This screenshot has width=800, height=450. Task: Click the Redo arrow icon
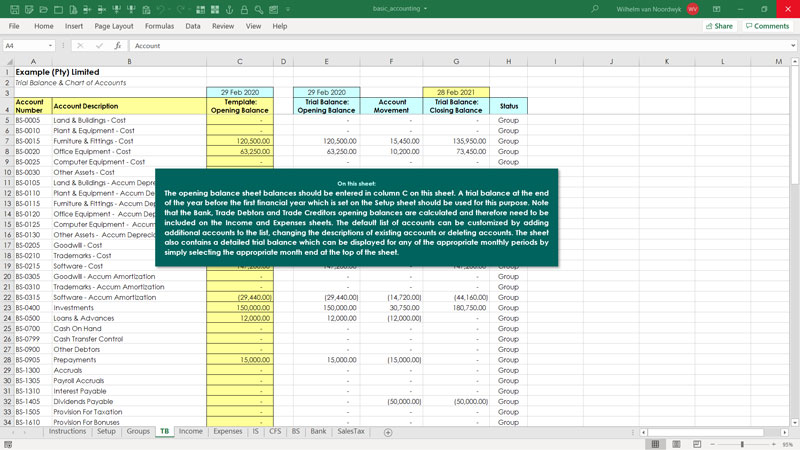[x=181, y=9]
